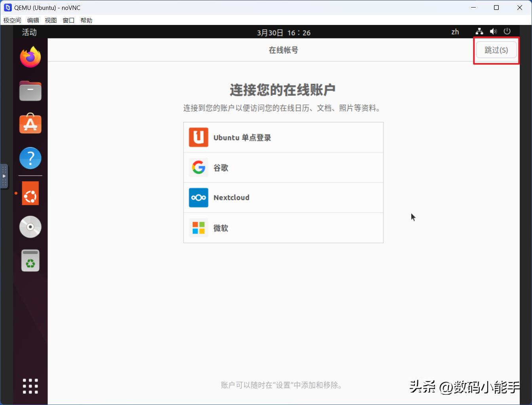Launch Ubuntu Software from the dock
Screen dimensions: 532x405
30,124
